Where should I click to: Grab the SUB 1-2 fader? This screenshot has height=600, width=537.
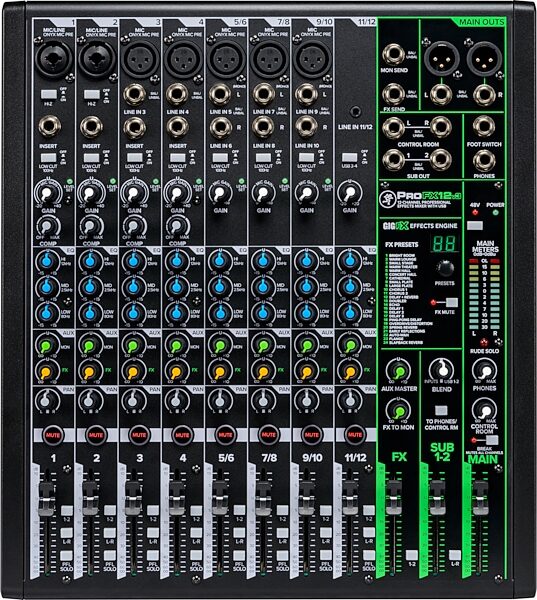(437, 497)
